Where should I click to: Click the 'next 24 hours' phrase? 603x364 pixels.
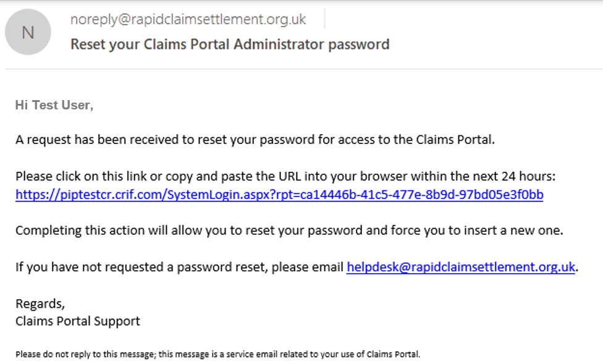513,176
